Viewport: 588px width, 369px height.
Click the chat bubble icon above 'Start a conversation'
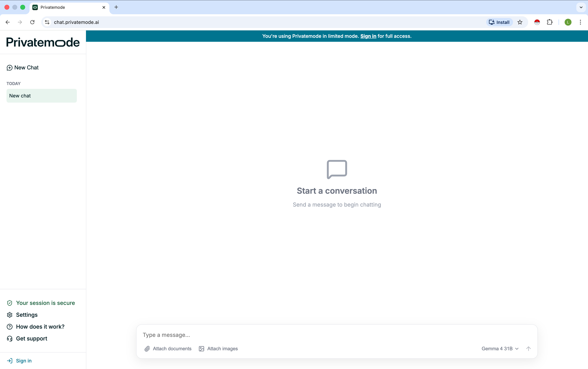tap(337, 169)
